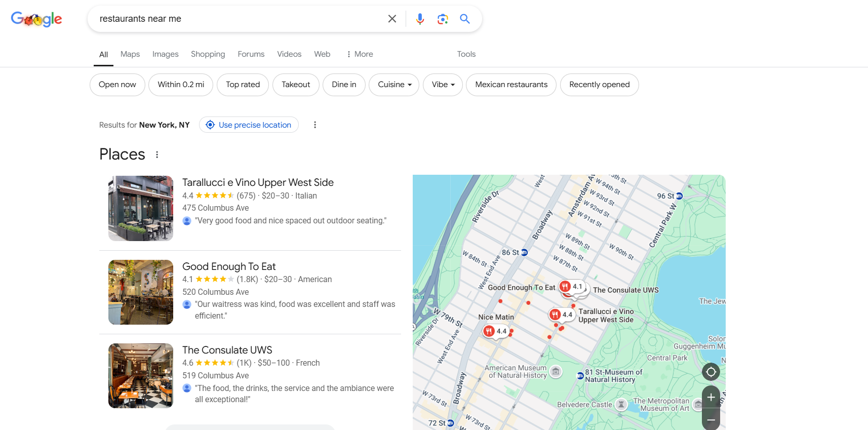Switch to the Maps tab
868x430 pixels.
click(x=130, y=54)
